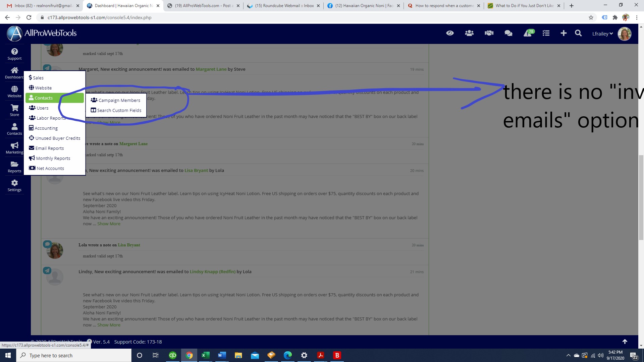
Task: Open Lisa Bryant link in note entry
Action: coord(129,245)
